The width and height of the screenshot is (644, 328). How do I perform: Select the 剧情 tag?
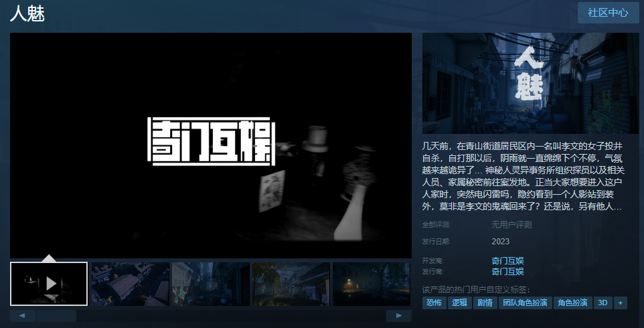[x=484, y=303]
